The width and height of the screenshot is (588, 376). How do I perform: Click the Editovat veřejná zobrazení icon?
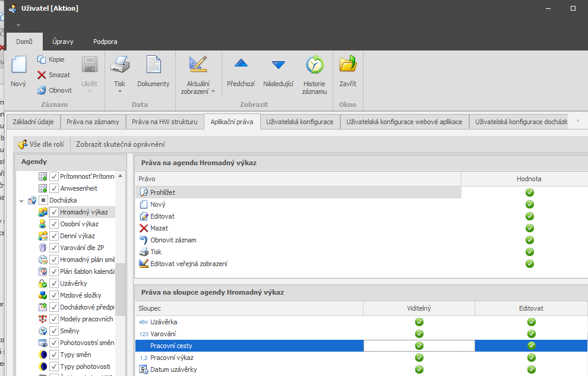(x=144, y=264)
